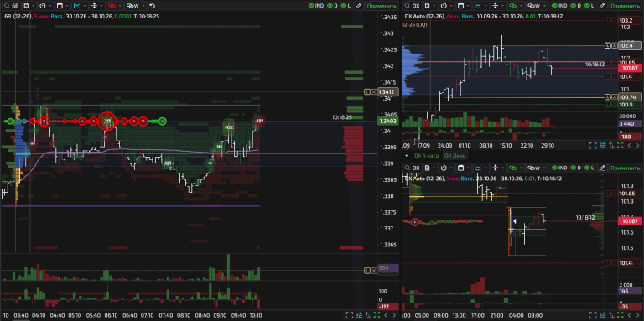Click Применить in DX hourly chart
644x321 pixels.
pyautogui.click(x=625, y=168)
